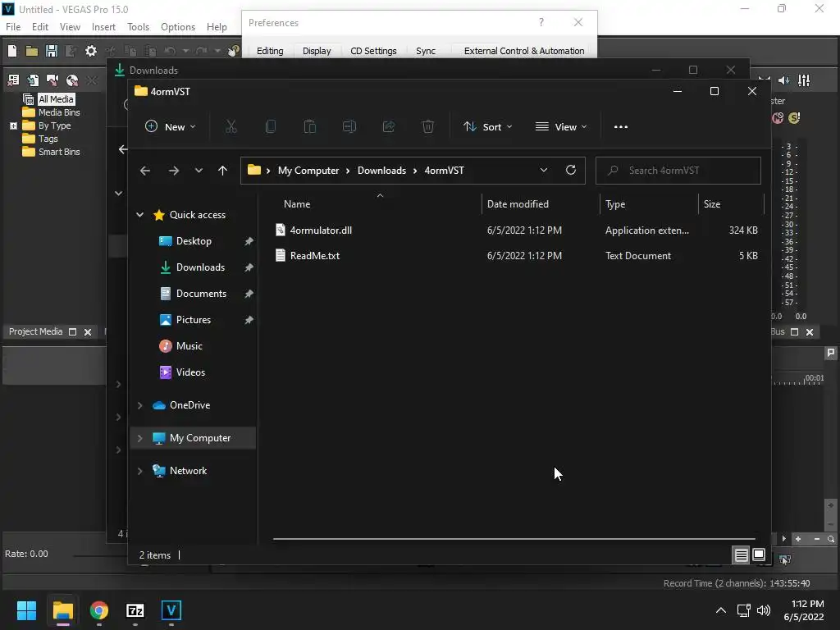Open the mixer faders icon in Master Bus
840x630 pixels.
pyautogui.click(x=804, y=80)
